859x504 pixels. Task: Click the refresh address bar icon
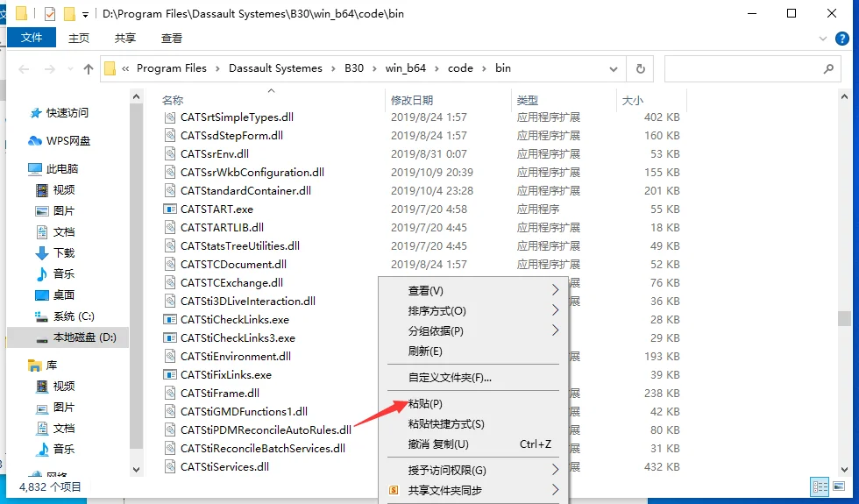[x=640, y=68]
